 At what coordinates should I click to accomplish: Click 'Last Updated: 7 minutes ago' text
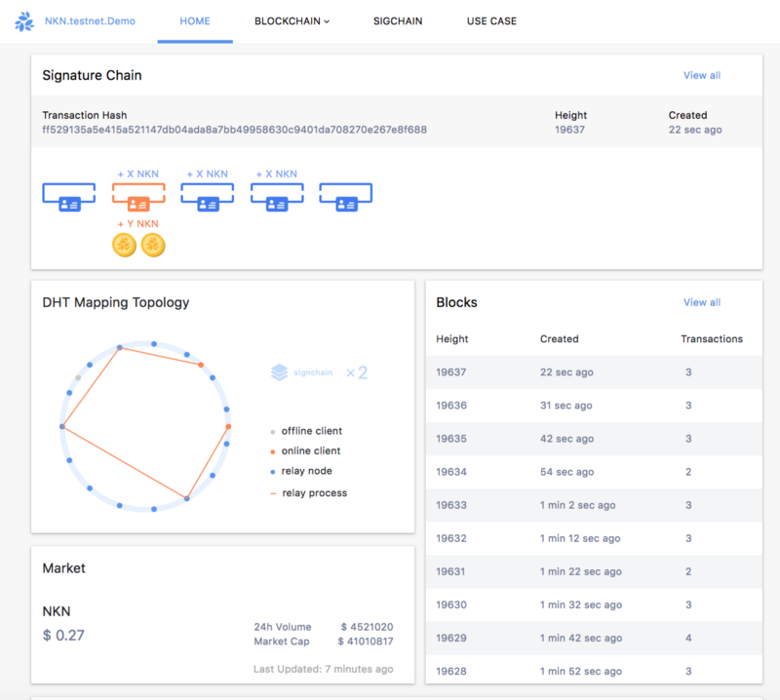point(324,669)
